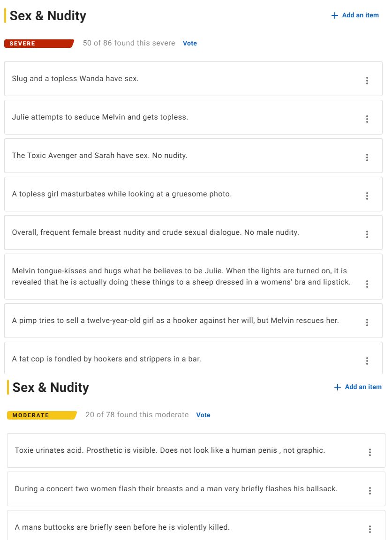Click Add an item in the moderate section
This screenshot has height=540, width=392.
click(x=358, y=387)
